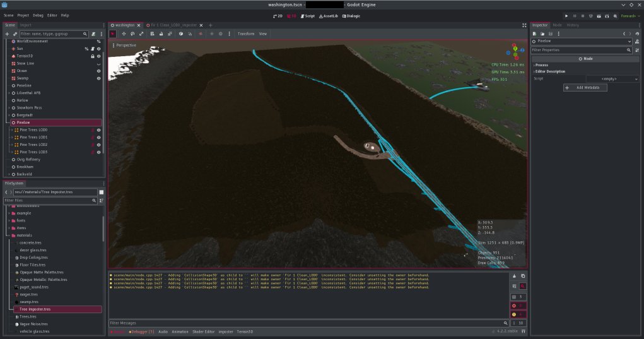The height and width of the screenshot is (339, 644).
Task: Select the Move Mode tool
Action: (x=124, y=33)
